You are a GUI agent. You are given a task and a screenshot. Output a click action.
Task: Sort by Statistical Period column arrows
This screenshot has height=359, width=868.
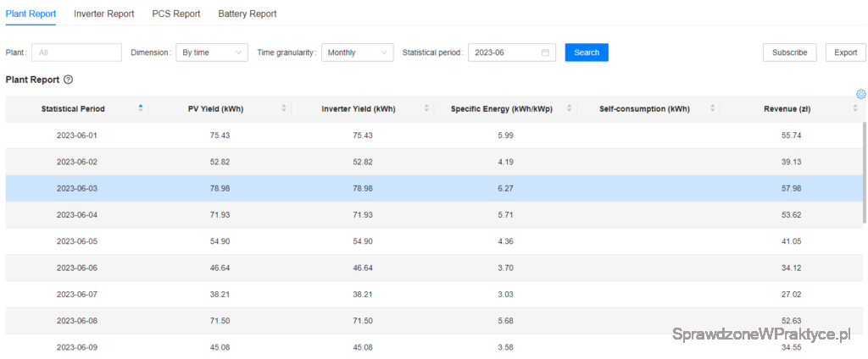[x=141, y=108]
